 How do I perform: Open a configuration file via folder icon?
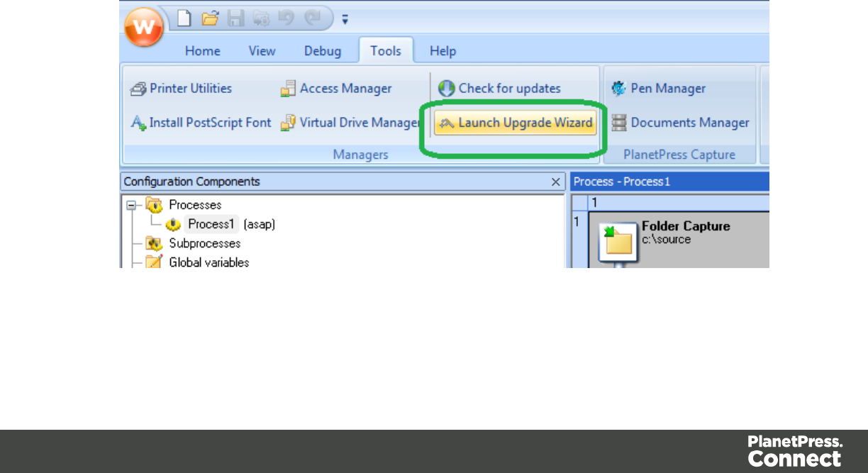point(210,18)
